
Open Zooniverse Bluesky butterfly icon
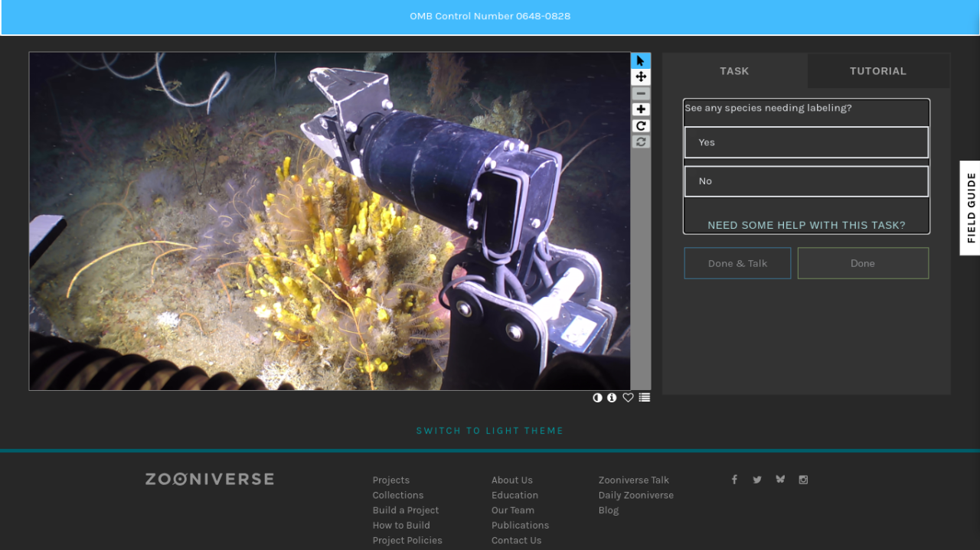click(x=780, y=480)
